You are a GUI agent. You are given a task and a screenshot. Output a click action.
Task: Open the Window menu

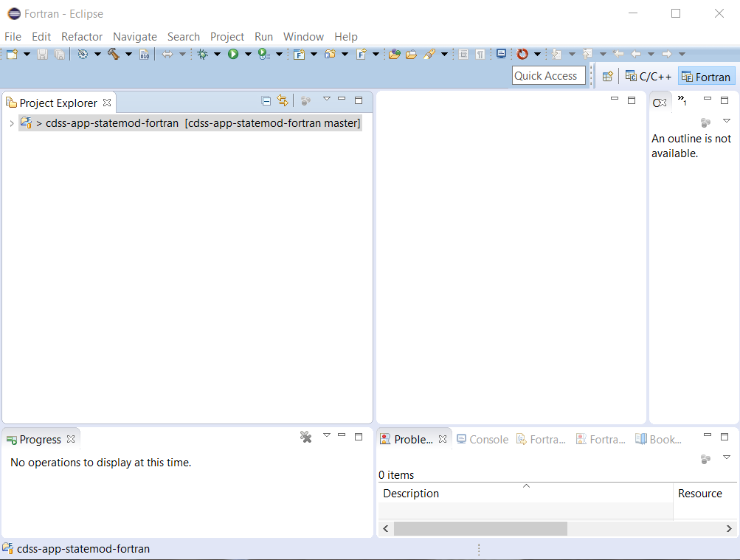(303, 37)
